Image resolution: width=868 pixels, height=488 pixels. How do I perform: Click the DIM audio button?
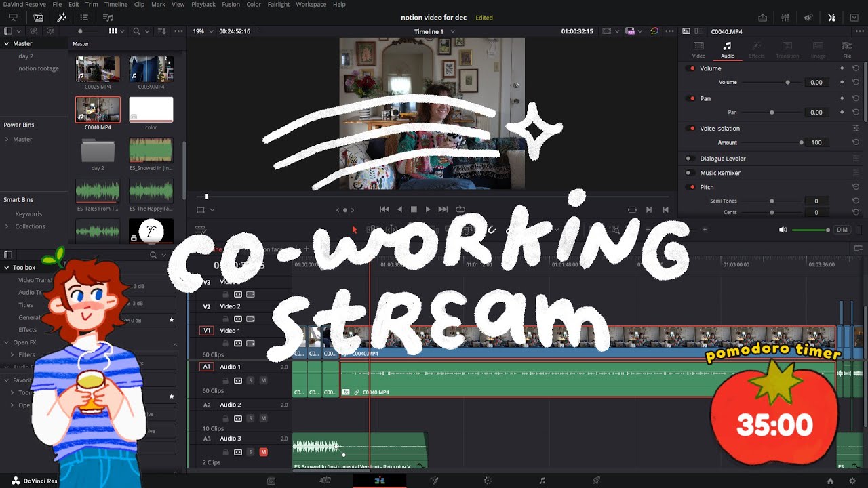point(842,230)
